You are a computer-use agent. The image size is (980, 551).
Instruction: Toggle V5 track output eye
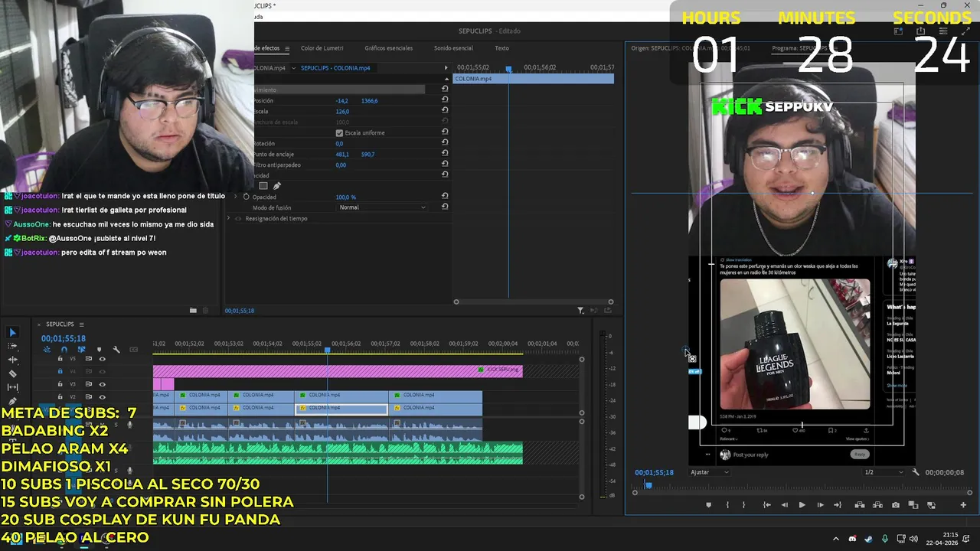[x=103, y=359]
